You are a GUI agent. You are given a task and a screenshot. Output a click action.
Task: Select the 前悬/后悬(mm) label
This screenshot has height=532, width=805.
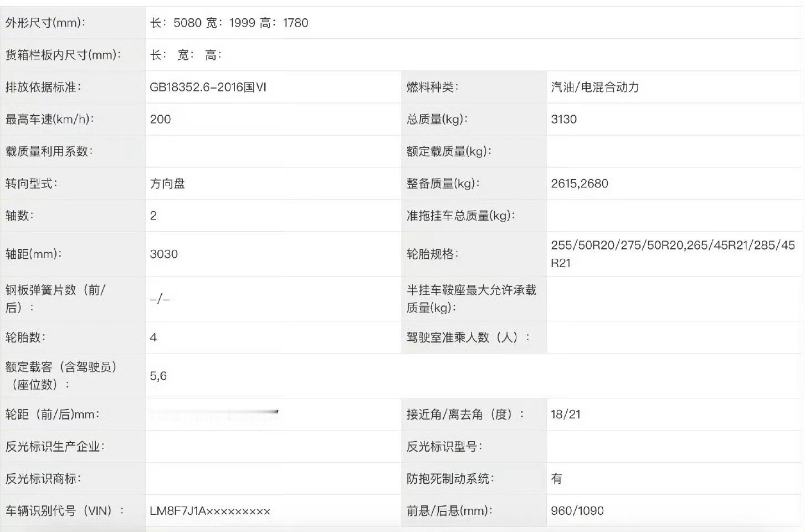pos(449,511)
